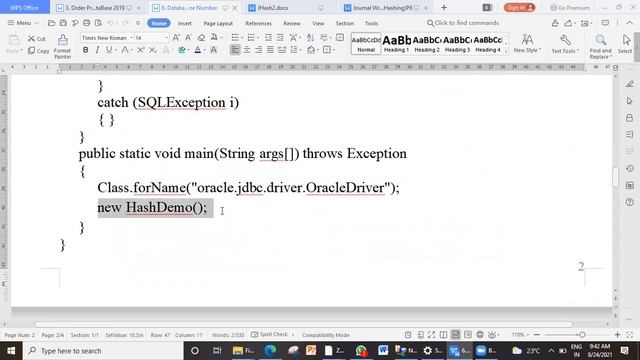Click the Cut tool
This screenshot has width=640, height=360.
click(x=37, y=38)
